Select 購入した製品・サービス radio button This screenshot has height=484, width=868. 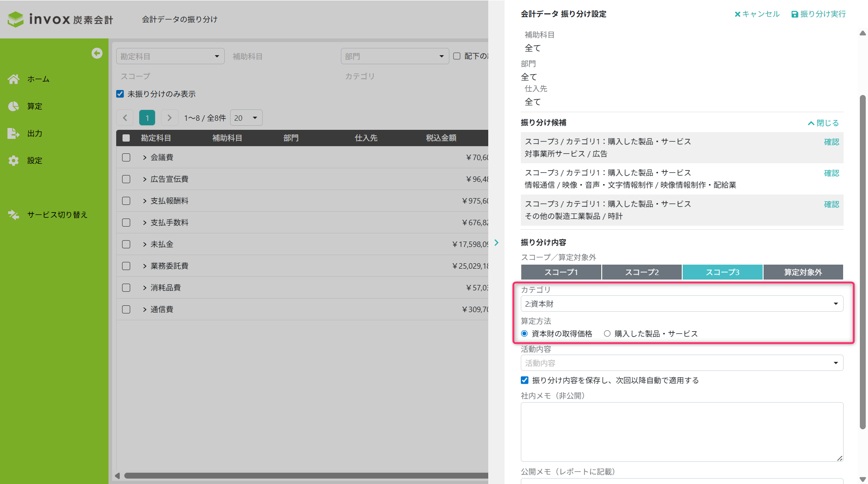[x=607, y=334]
